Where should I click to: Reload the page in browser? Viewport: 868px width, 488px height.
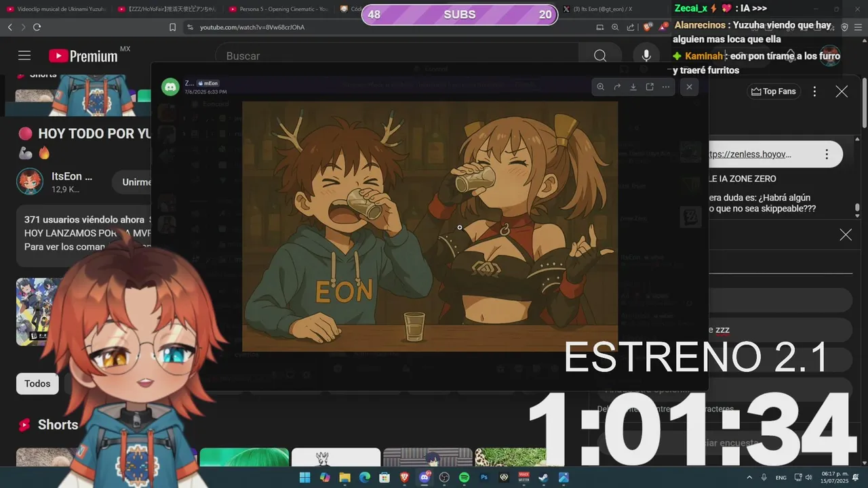pyautogui.click(x=37, y=27)
